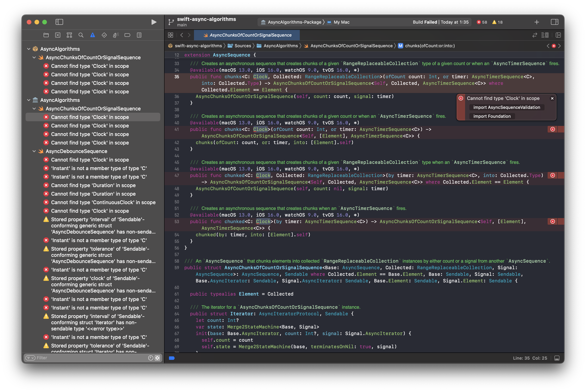This screenshot has width=586, height=392.
Task: Toggle the debug area at bottom right
Action: pos(557,358)
